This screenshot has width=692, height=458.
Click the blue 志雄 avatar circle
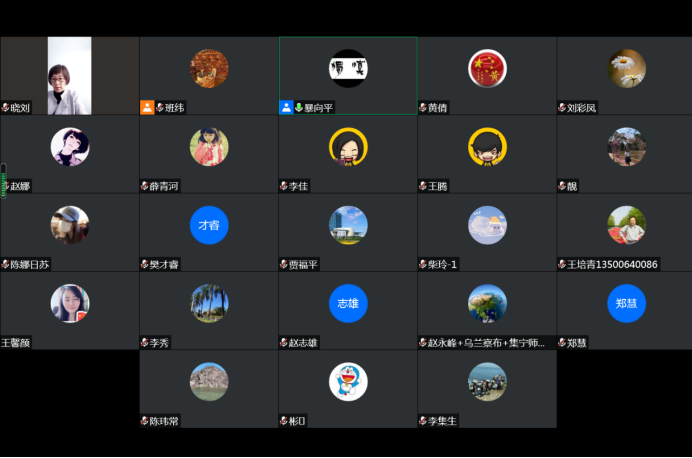click(348, 303)
